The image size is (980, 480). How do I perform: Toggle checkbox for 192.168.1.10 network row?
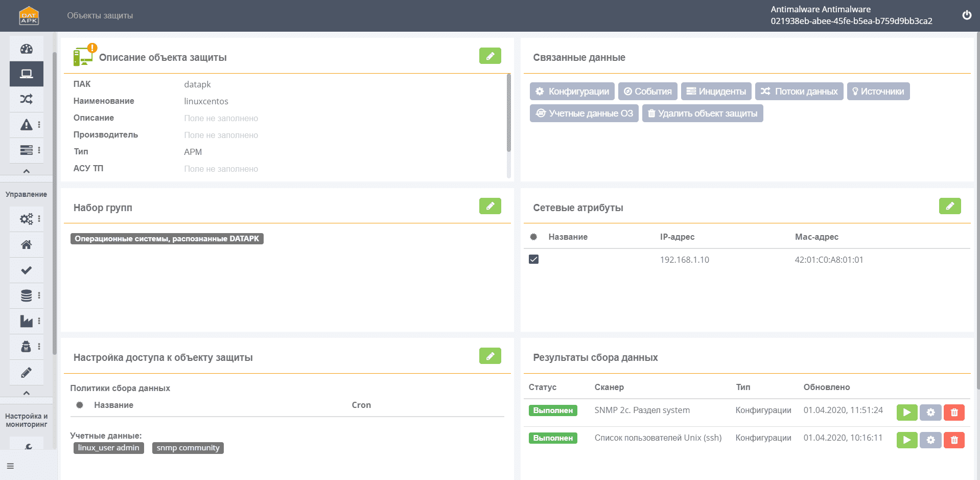pyautogui.click(x=533, y=259)
